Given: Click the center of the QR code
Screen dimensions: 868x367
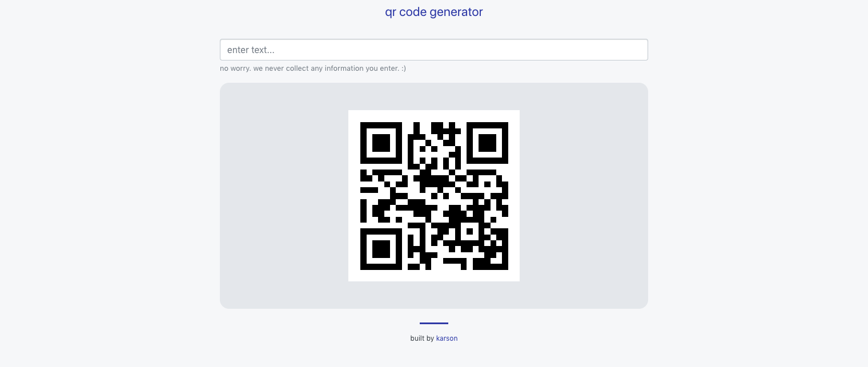Looking at the screenshot, I should (x=434, y=196).
